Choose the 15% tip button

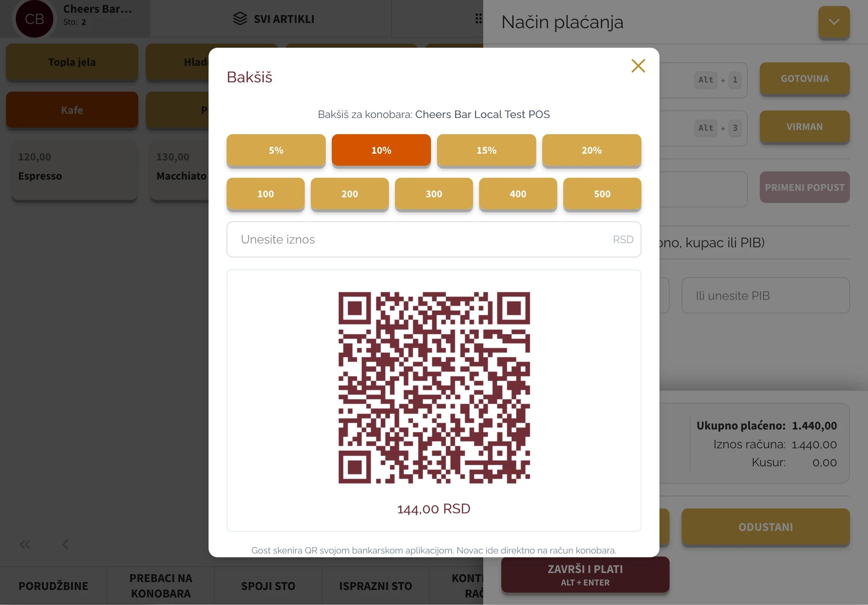pyautogui.click(x=486, y=150)
